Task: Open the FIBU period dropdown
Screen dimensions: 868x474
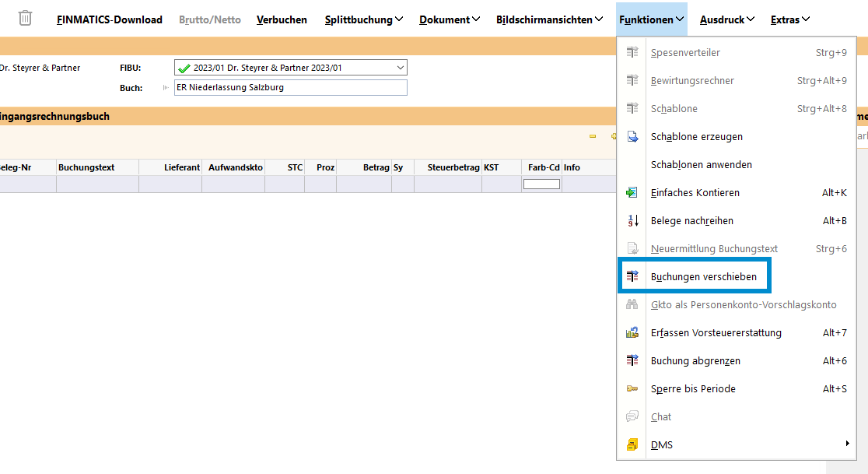Action: point(400,68)
